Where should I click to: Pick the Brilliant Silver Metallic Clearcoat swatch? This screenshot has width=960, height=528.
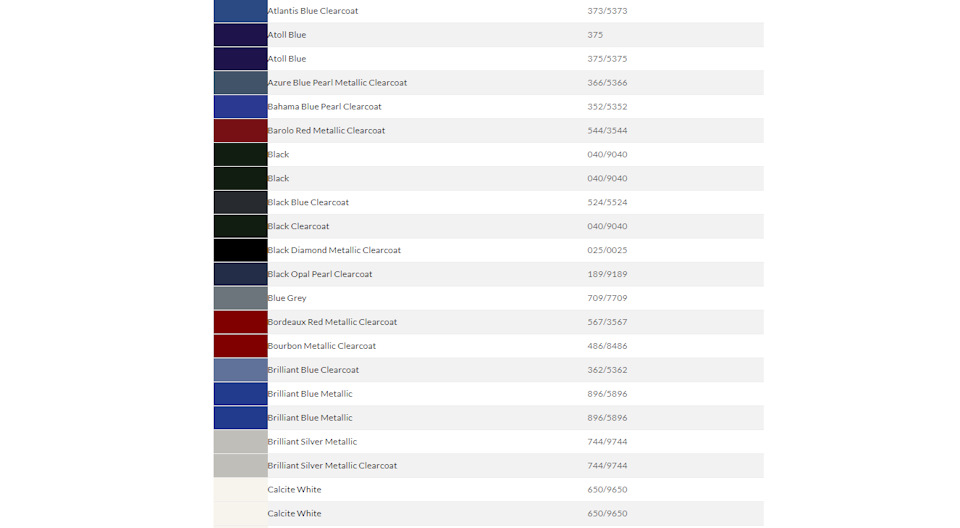click(x=240, y=465)
